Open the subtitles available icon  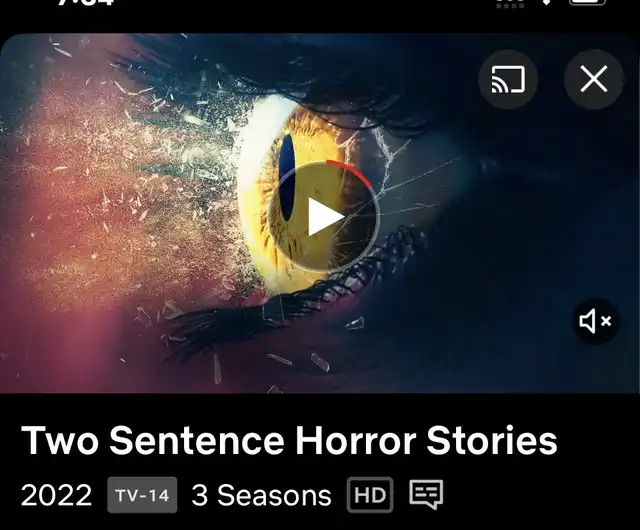[x=426, y=494]
